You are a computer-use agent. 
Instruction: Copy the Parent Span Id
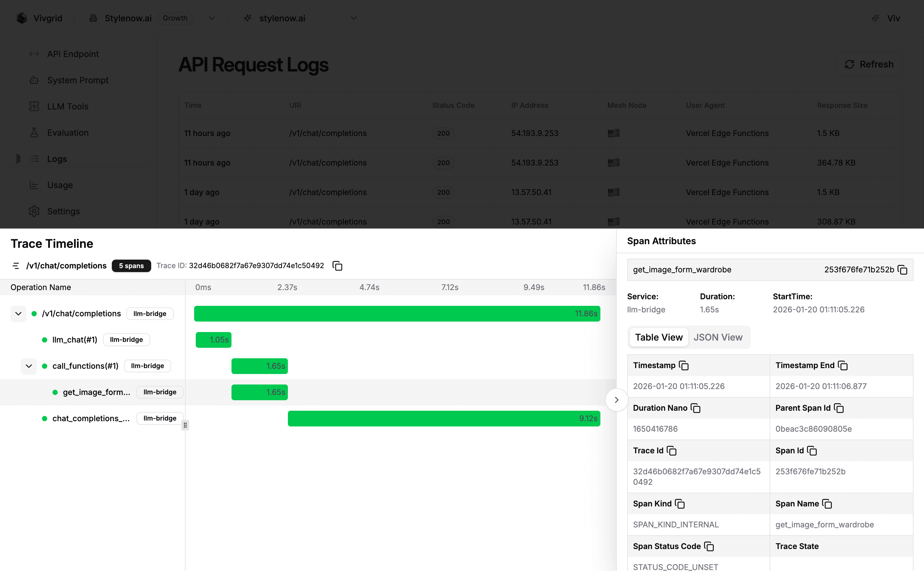pos(839,408)
